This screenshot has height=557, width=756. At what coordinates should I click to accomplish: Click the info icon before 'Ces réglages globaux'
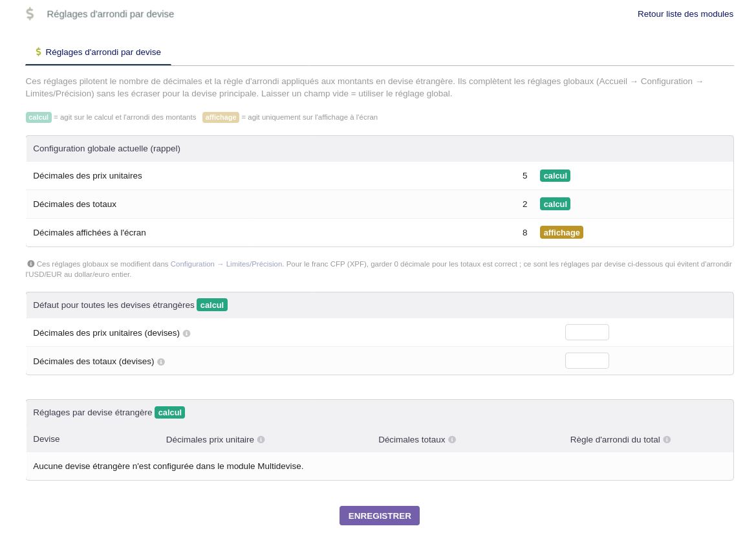pos(31,264)
